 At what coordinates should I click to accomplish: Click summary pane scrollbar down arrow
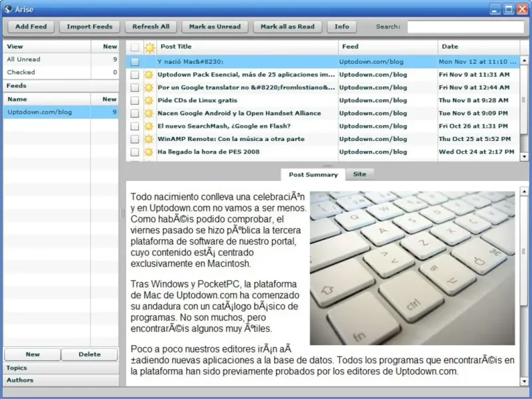point(524,382)
